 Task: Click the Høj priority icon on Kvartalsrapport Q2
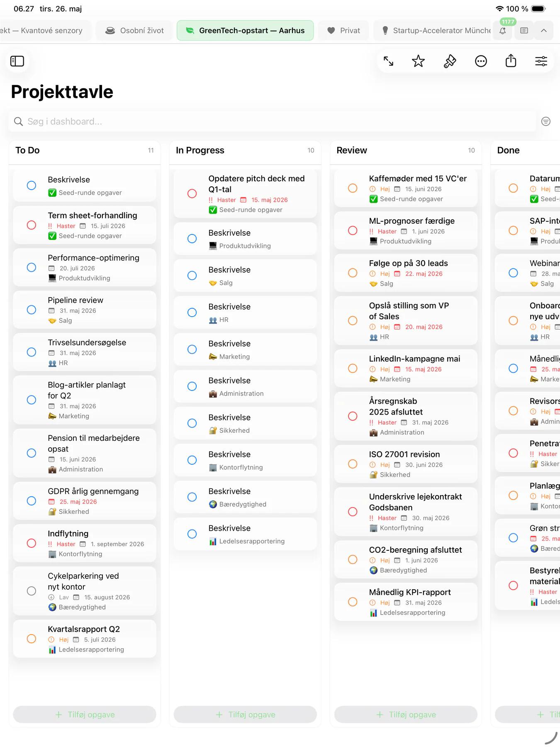[x=51, y=640]
